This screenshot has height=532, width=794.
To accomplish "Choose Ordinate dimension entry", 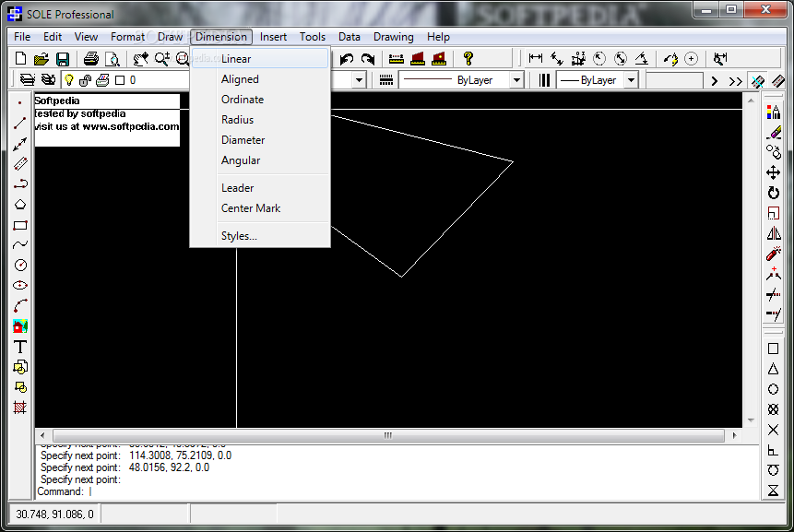I will click(x=260, y=100).
